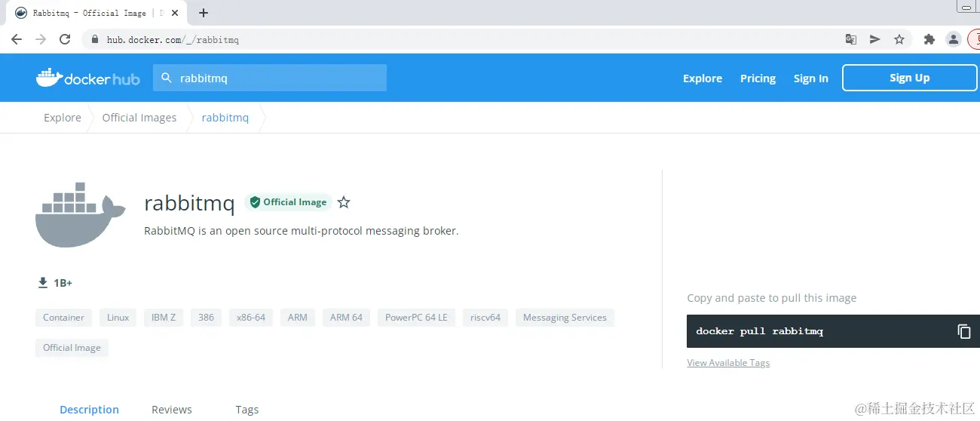Image resolution: width=980 pixels, height=421 pixels.
Task: Click the 386 tag chip
Action: click(x=207, y=318)
